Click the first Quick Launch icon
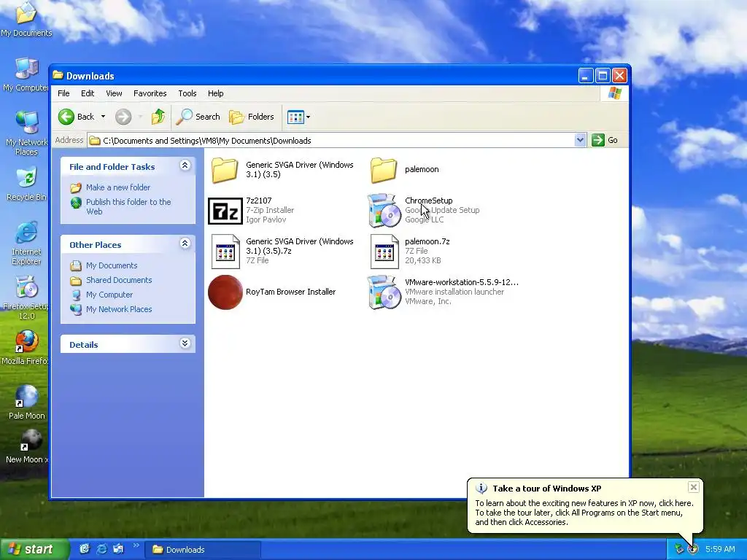 [x=85, y=549]
